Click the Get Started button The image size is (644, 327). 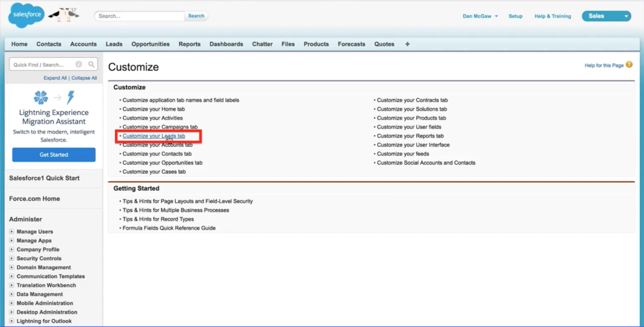click(54, 154)
